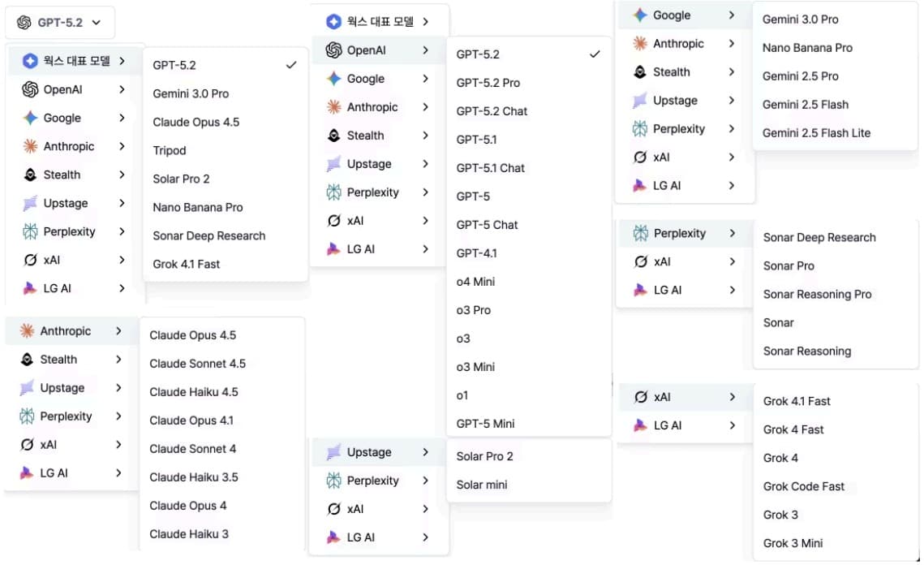This screenshot has height=565, width=924.
Task: Choose Claude Sonnet 4.5 from the Anthropic list
Action: click(x=197, y=364)
